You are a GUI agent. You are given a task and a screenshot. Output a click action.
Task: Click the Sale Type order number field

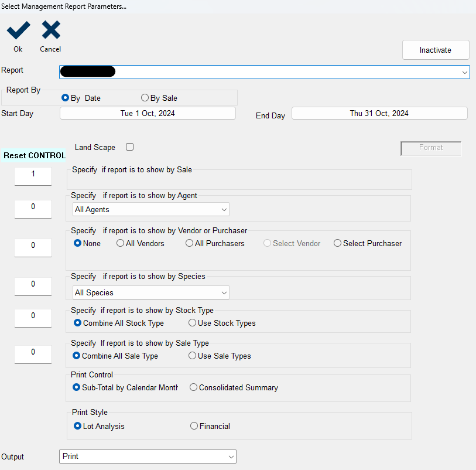click(33, 354)
